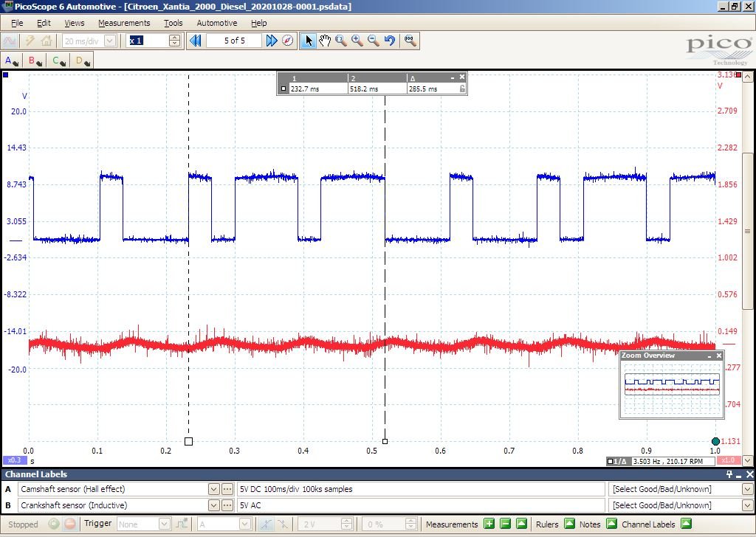Open the buffer navigator compass icon
Viewport: 756px width, 537px height.
pos(288,41)
